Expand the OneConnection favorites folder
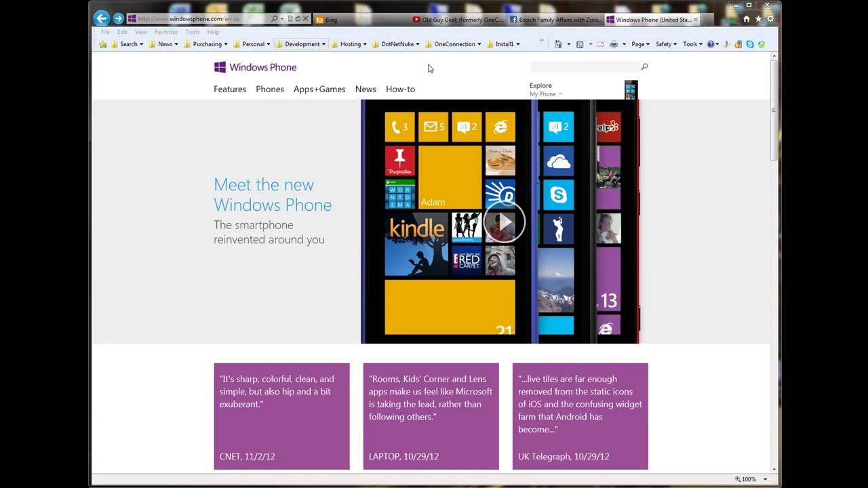 453,44
